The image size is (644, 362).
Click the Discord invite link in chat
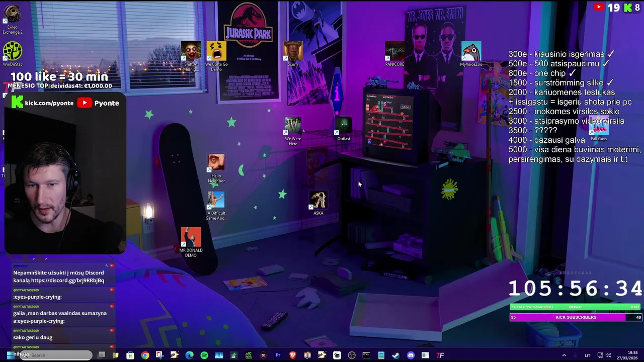67,280
